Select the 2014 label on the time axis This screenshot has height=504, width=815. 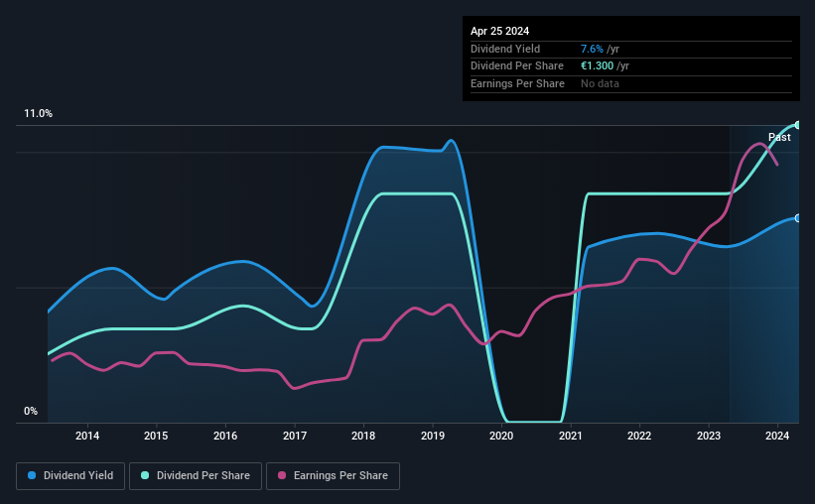(87, 436)
